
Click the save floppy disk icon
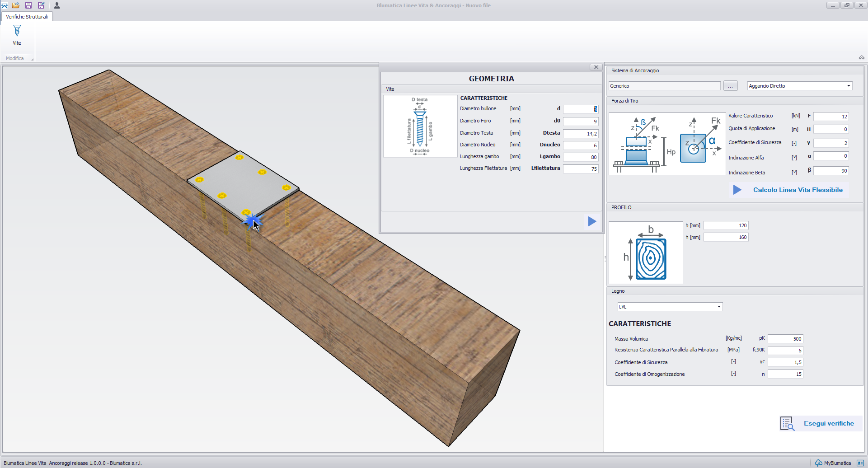pos(28,5)
